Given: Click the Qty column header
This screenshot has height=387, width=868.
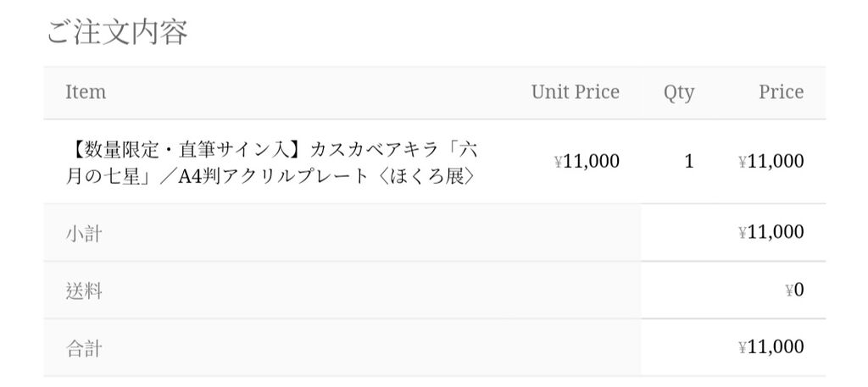Looking at the screenshot, I should click(x=679, y=93).
